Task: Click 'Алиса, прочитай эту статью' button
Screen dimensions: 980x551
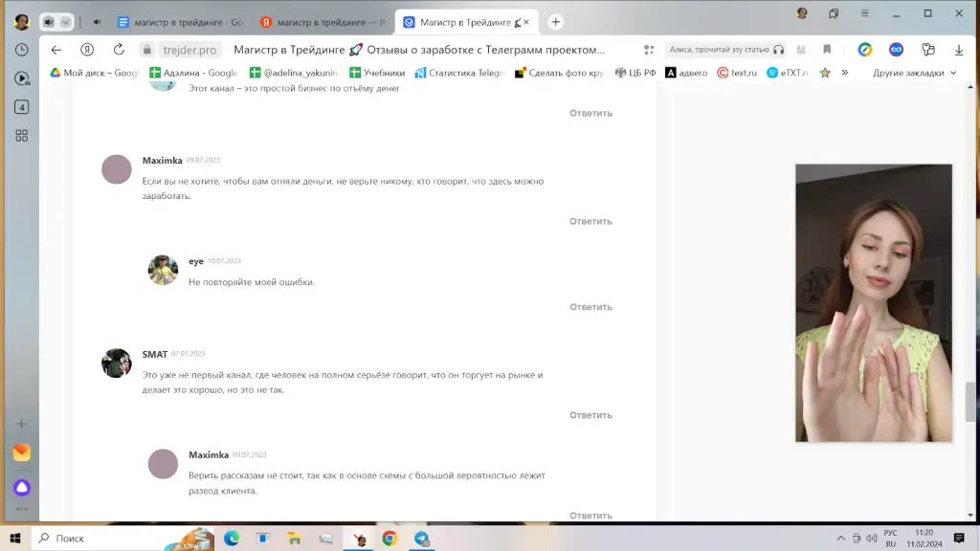Action: pyautogui.click(x=725, y=50)
